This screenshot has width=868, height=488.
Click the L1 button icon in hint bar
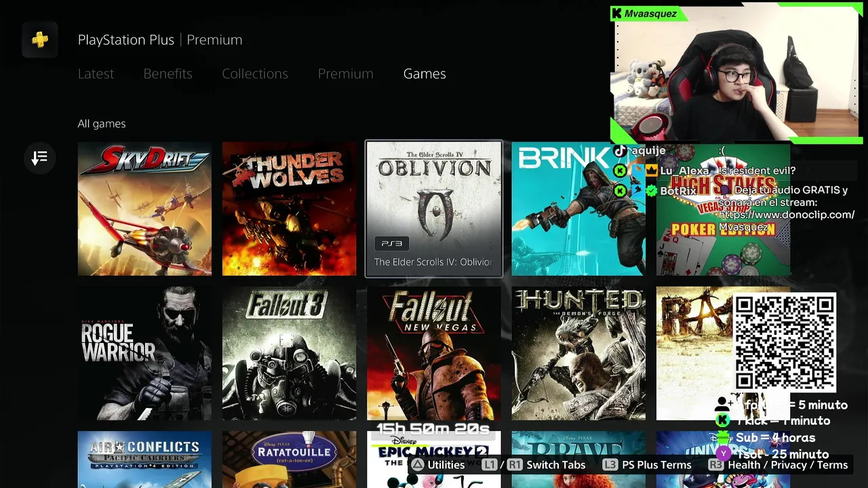490,465
